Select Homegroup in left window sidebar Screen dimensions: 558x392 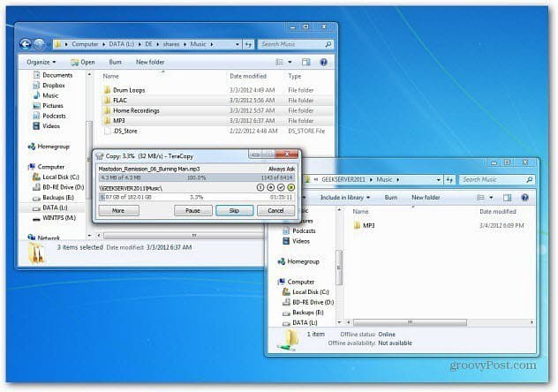click(x=49, y=147)
